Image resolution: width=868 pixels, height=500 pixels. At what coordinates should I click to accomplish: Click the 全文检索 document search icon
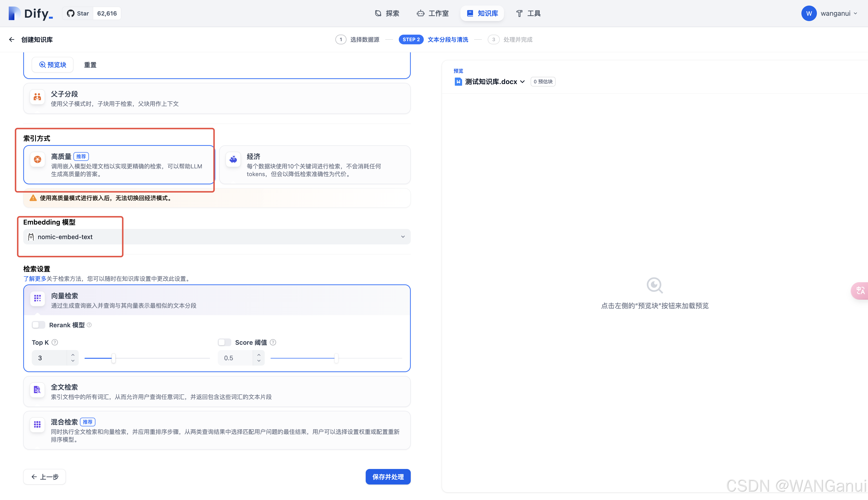[x=37, y=390]
